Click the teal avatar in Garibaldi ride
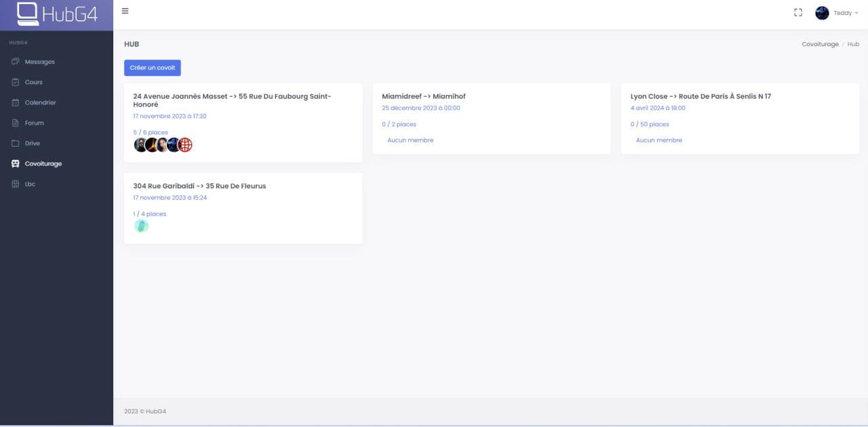868x427 pixels. (x=141, y=226)
